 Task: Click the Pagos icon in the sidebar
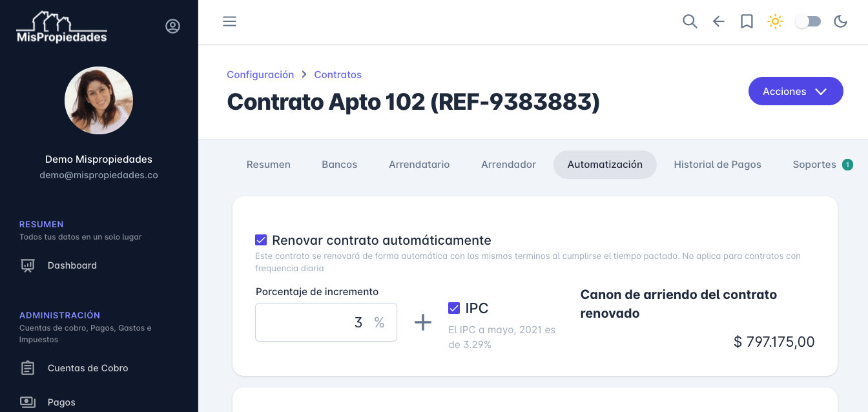(x=27, y=402)
